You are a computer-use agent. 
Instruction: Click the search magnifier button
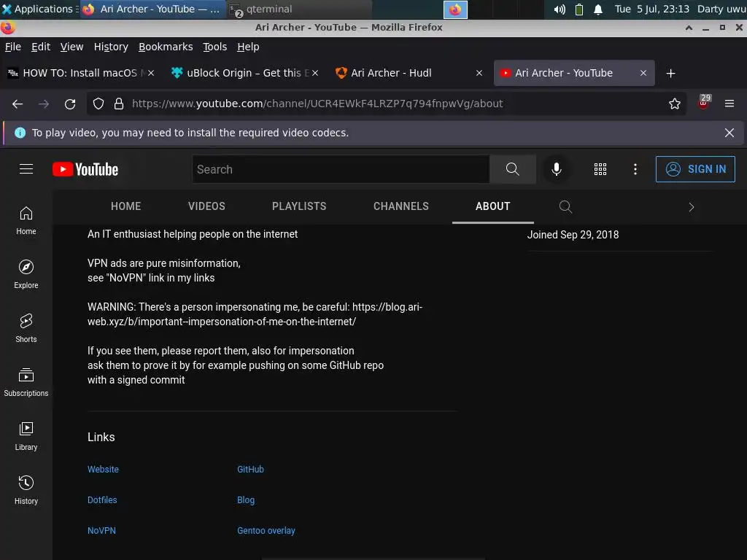point(513,169)
